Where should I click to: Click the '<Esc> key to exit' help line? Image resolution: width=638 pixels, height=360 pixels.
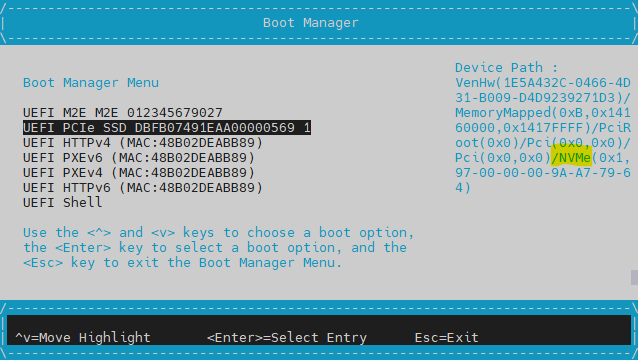[x=182, y=263]
